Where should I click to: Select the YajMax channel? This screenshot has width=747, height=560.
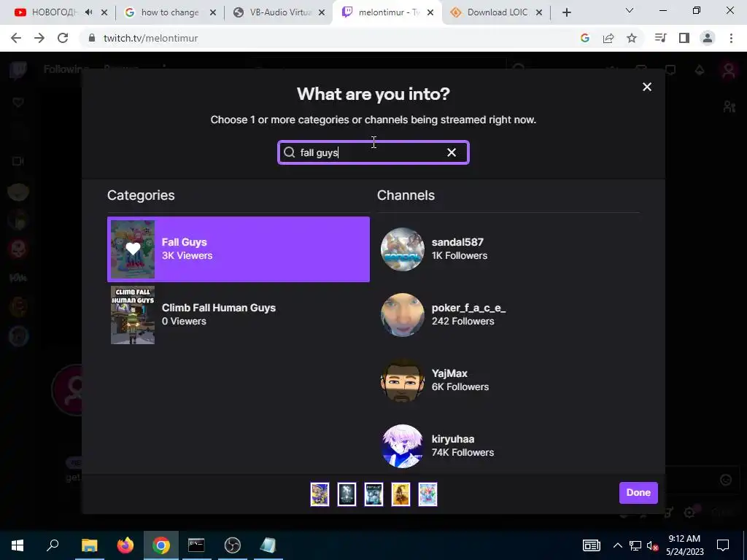(508, 380)
